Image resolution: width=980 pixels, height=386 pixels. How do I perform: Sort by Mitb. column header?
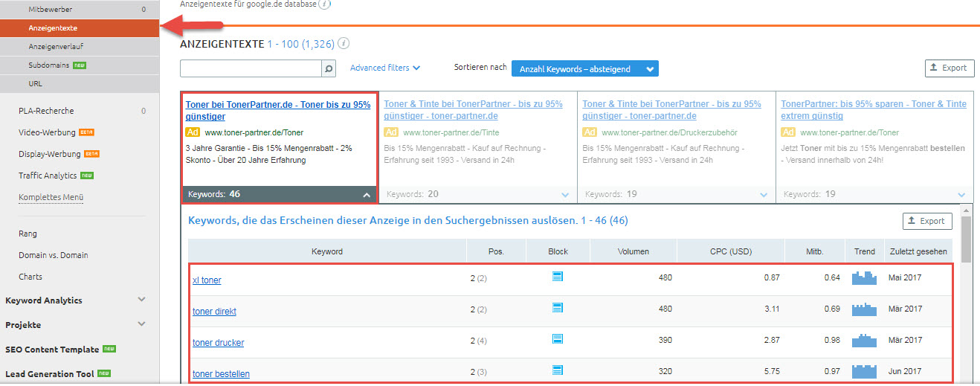pyautogui.click(x=815, y=251)
